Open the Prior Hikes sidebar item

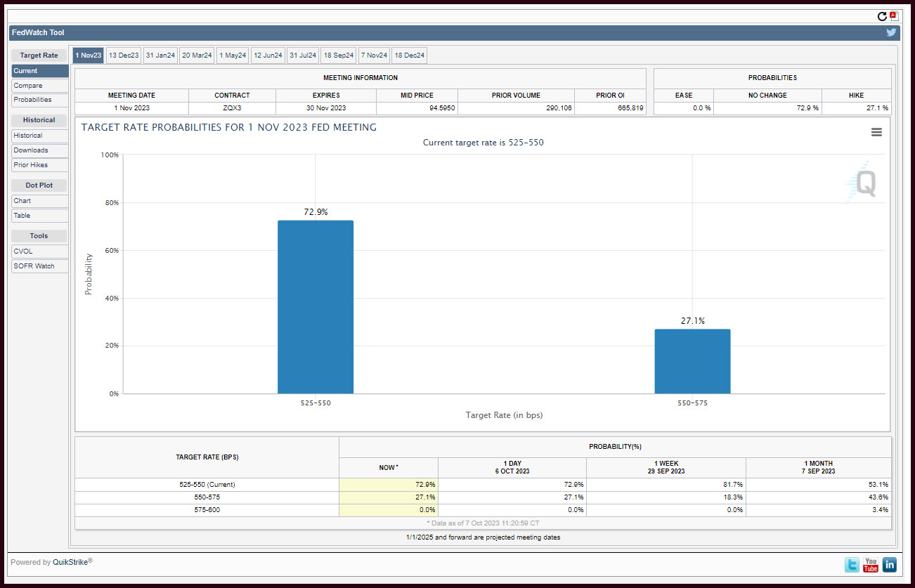click(40, 165)
